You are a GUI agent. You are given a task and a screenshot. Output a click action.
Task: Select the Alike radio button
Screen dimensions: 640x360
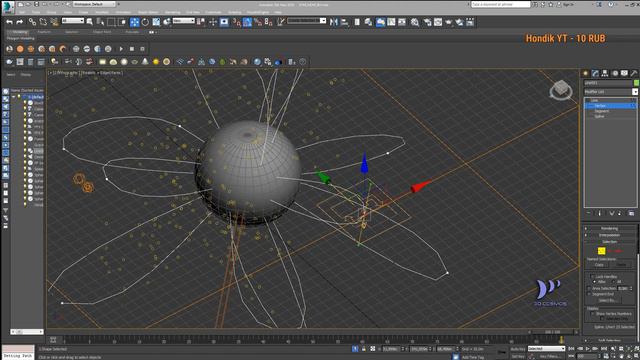[594, 282]
